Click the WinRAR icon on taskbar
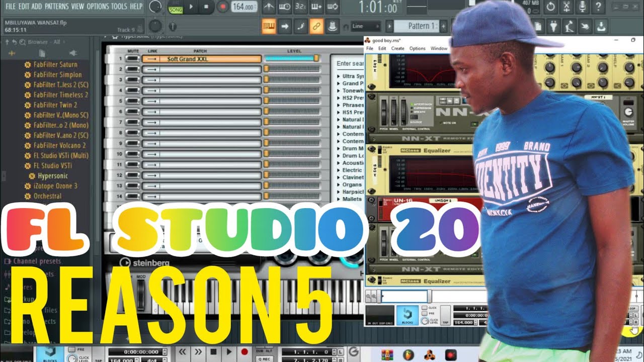Viewport: 644px width, 362px height. [387, 354]
